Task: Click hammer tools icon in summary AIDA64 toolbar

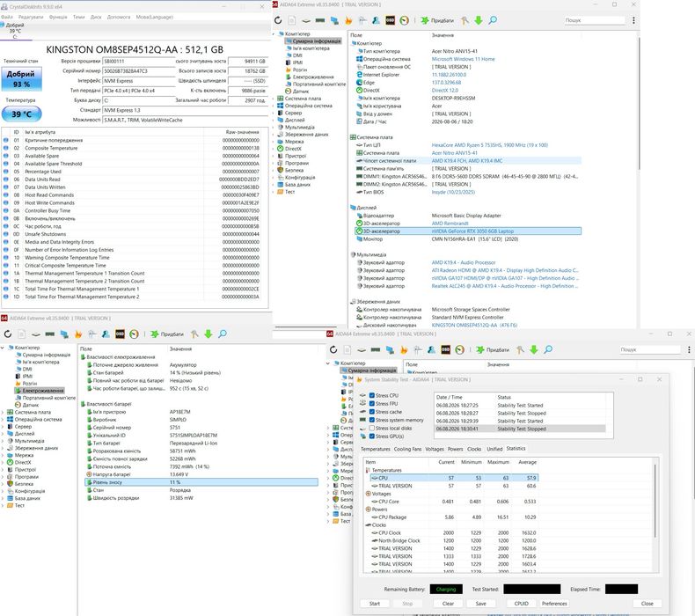Action: tap(465, 20)
